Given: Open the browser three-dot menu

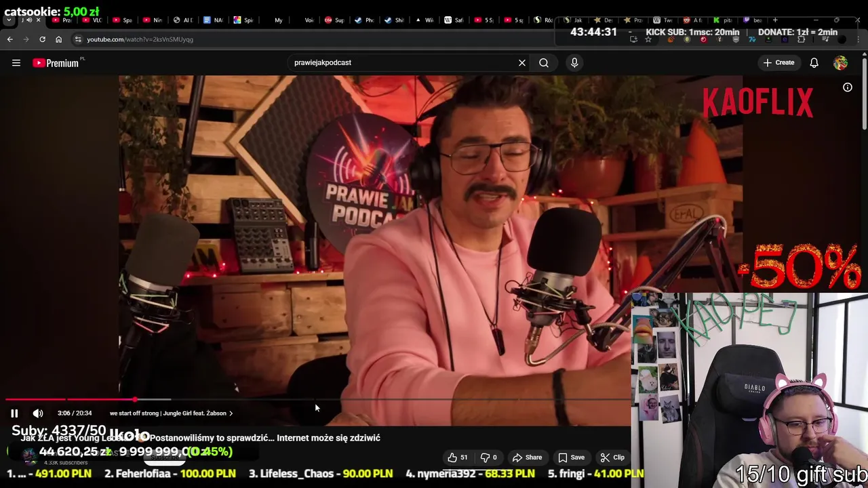Looking at the screenshot, I should pos(858,39).
